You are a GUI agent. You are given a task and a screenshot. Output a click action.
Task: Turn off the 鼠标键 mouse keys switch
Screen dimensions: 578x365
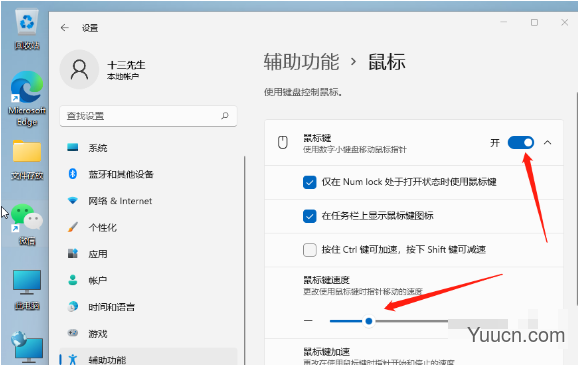click(x=520, y=142)
